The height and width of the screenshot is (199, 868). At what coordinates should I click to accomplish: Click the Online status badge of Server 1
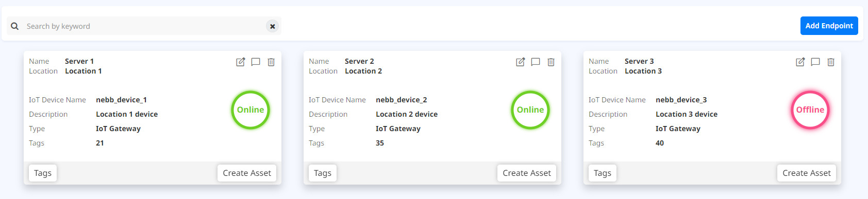(251, 110)
